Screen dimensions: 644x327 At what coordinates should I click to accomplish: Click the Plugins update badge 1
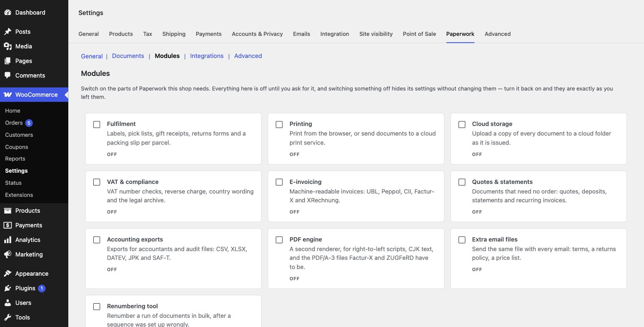point(42,288)
